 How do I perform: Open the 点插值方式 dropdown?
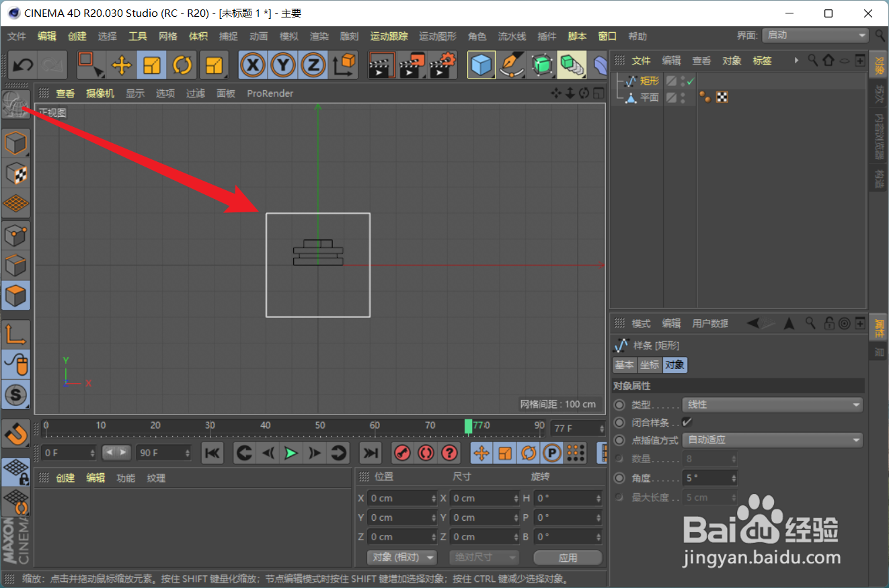coord(772,439)
